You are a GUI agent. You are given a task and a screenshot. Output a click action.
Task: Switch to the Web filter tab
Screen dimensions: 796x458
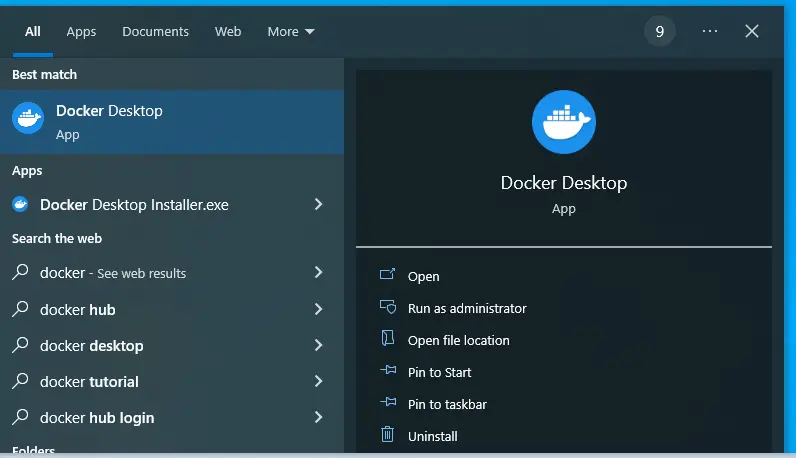(228, 31)
